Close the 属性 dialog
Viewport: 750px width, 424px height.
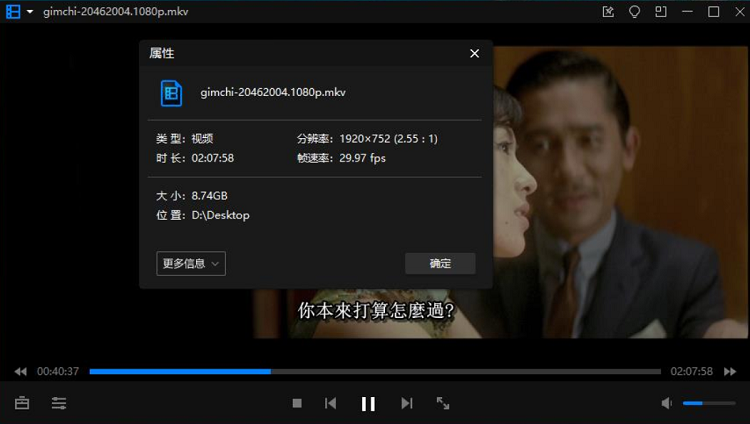pyautogui.click(x=474, y=53)
